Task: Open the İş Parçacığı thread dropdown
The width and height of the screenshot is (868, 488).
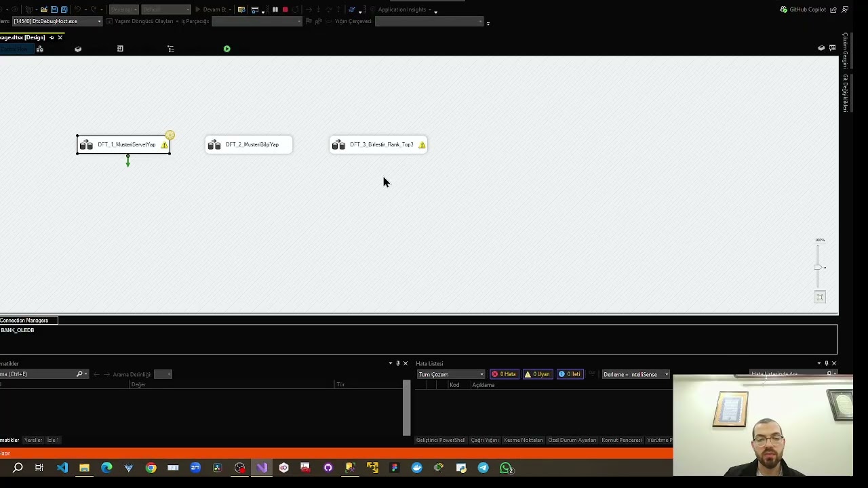Action: (x=257, y=21)
